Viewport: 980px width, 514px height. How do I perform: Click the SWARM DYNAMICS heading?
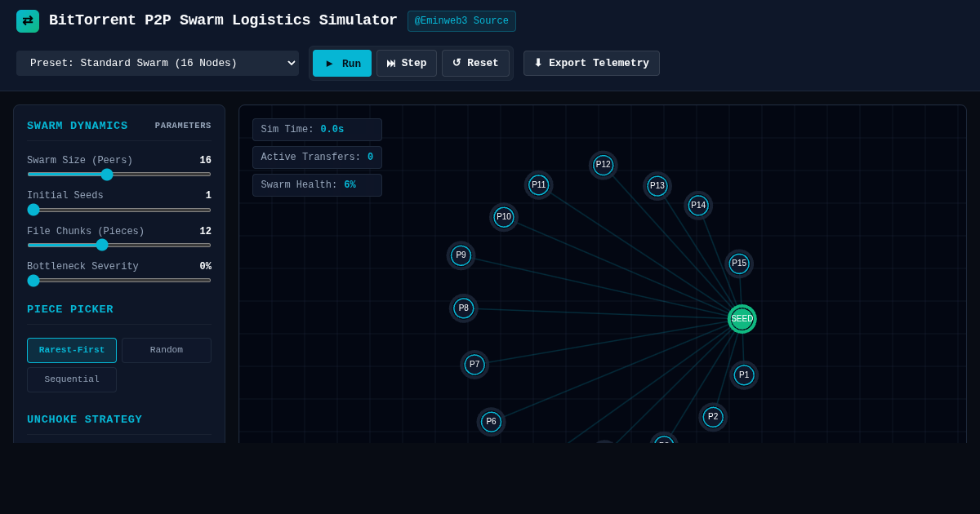[x=78, y=126]
